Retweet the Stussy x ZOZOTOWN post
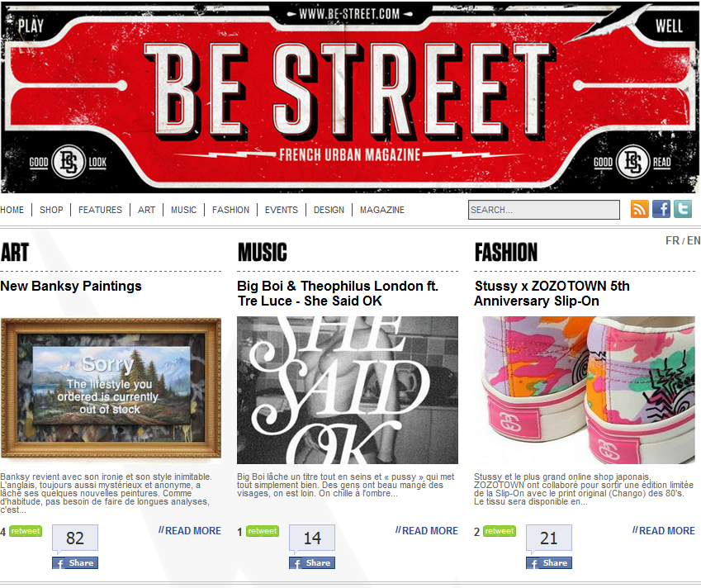Viewport: 701px width, 588px height. [500, 531]
